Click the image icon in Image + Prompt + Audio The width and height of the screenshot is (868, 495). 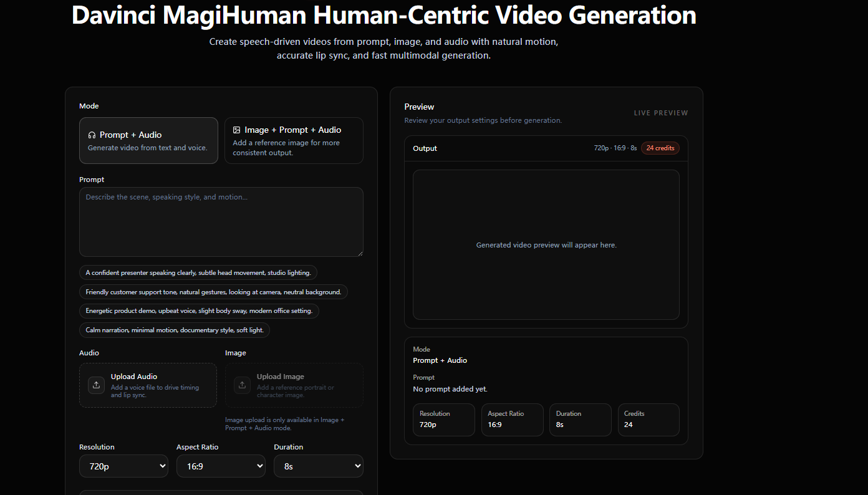coord(236,130)
